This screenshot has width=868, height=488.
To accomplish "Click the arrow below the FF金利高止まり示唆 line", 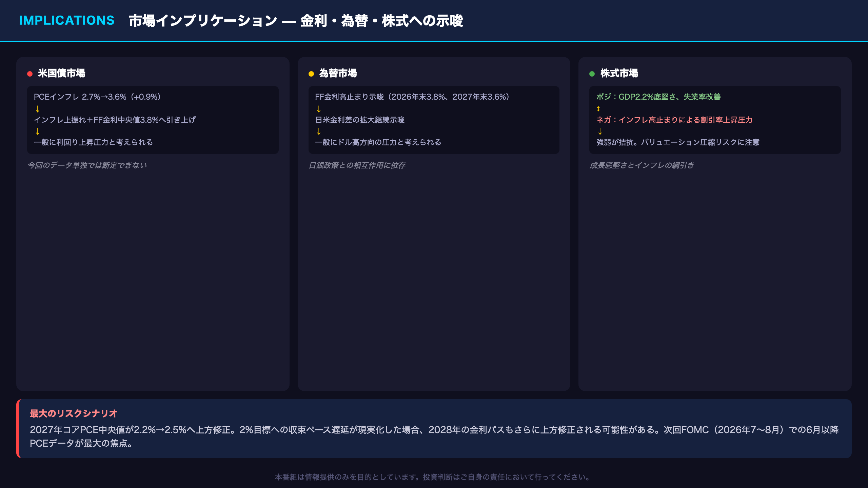I will [319, 109].
